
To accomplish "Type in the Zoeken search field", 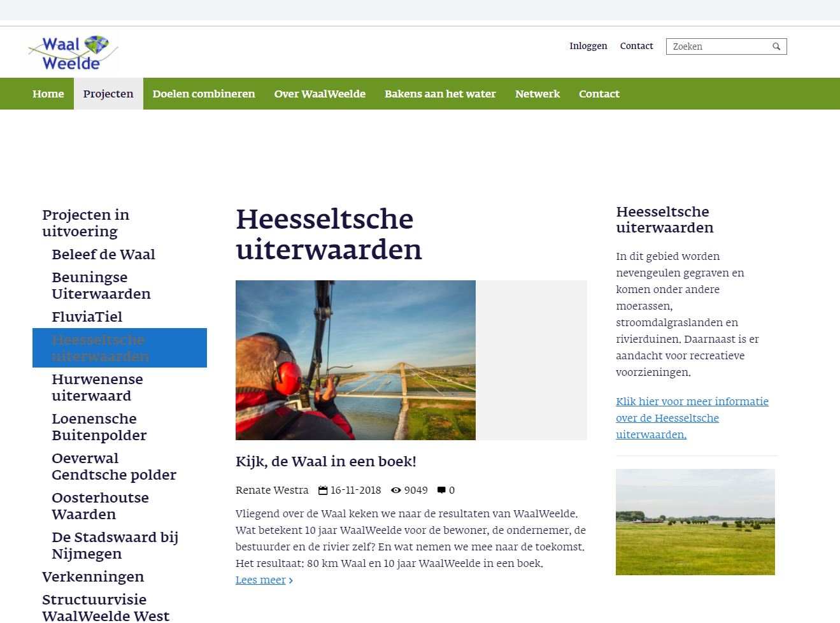I will tap(718, 47).
